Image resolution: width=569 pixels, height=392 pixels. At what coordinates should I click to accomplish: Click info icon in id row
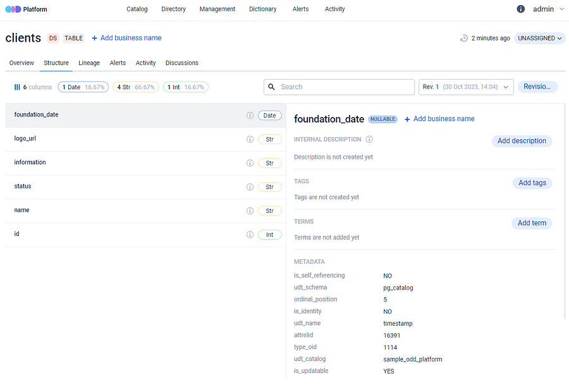250,235
